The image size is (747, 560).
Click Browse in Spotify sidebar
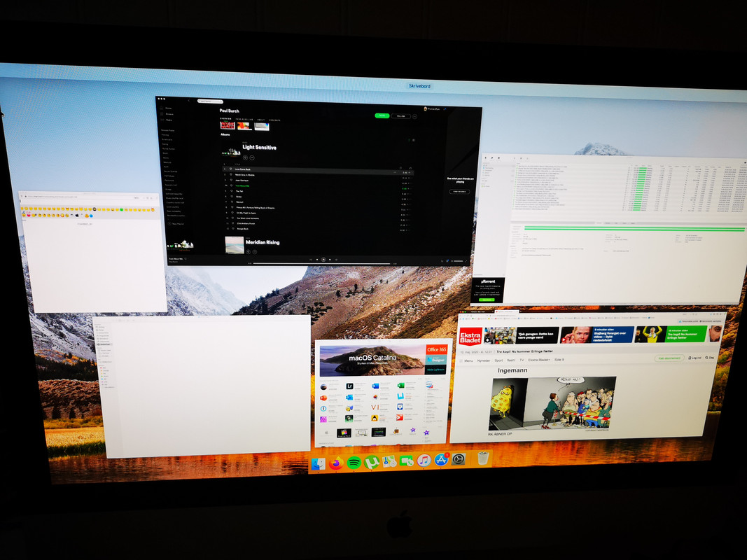[x=169, y=114]
